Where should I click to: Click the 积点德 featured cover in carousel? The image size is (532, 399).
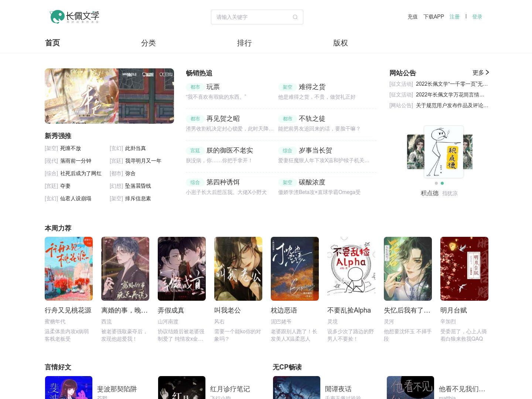point(443,151)
